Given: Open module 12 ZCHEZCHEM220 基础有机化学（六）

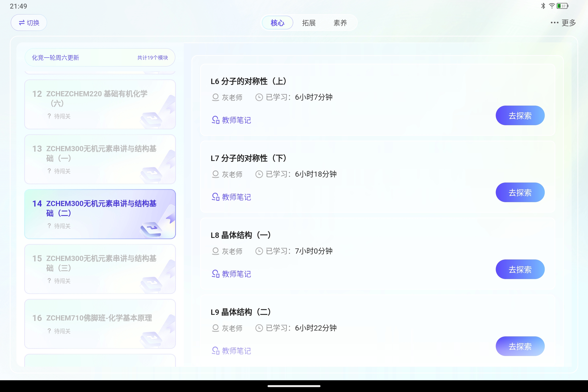Looking at the screenshot, I should point(100,105).
